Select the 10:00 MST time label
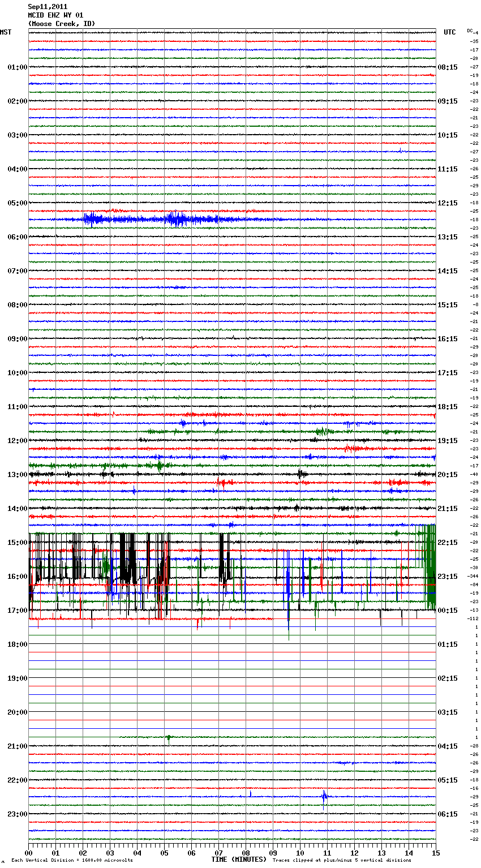Viewport: 481px width, 868px height. (x=18, y=373)
